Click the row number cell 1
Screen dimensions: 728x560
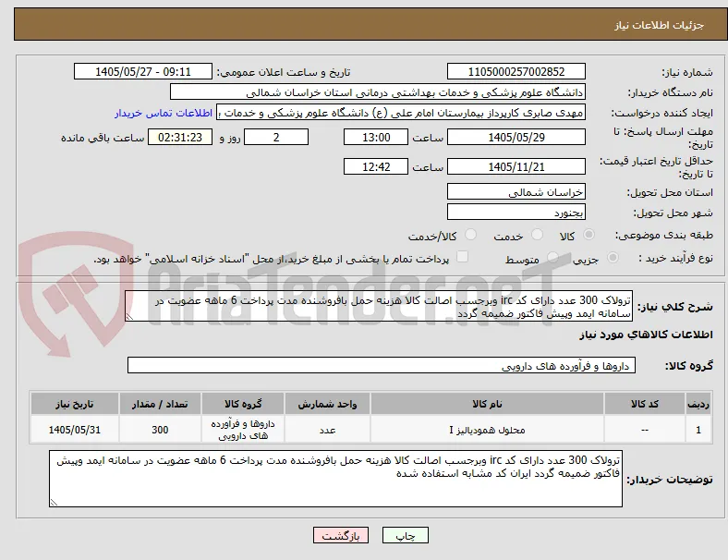(x=698, y=430)
